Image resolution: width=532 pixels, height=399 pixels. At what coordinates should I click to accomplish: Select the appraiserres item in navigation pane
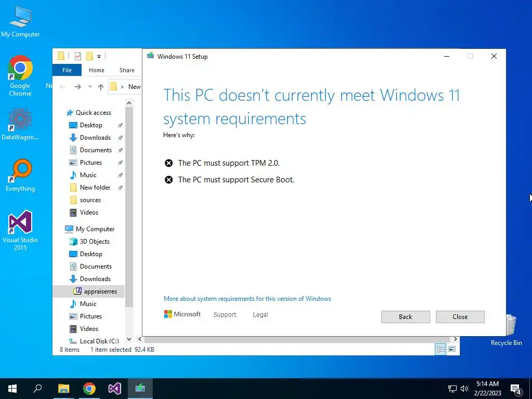click(88, 291)
